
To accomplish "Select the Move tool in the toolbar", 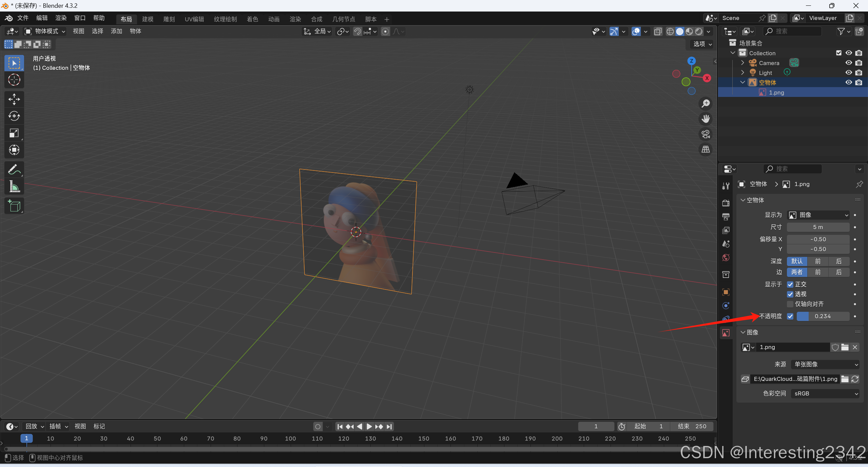I will click(x=14, y=99).
